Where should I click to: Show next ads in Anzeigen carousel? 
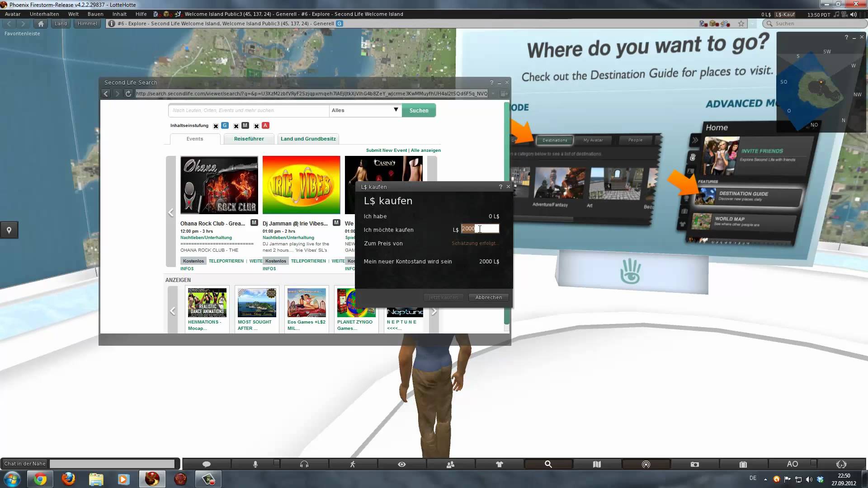pos(434,311)
